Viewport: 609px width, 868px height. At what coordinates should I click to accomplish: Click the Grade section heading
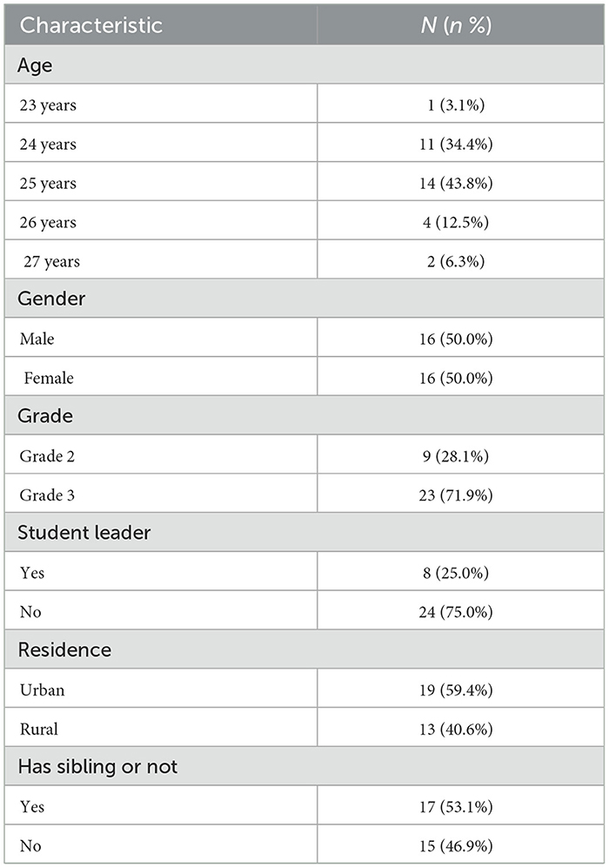[x=44, y=415]
